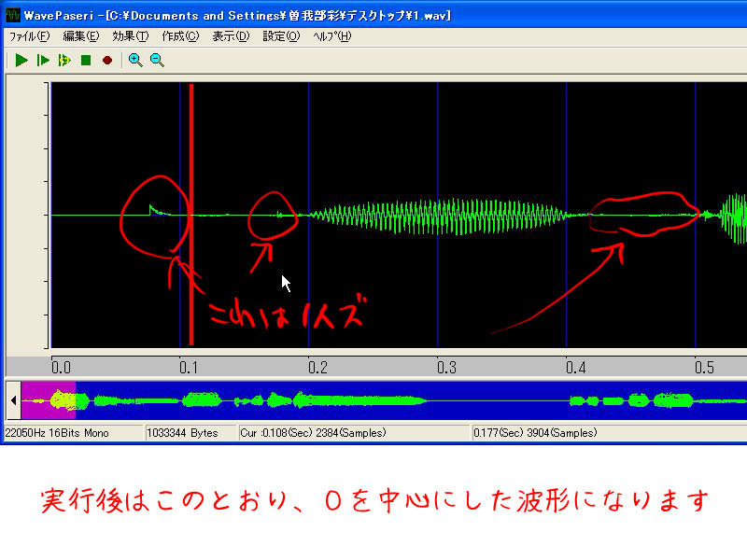The image size is (747, 560).
Task: Click the WavePaseri title bar icon
Action: 13,15
